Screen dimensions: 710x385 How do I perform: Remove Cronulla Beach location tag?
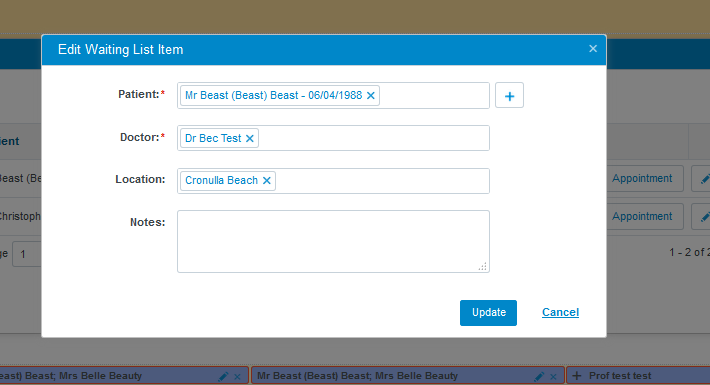[267, 181]
